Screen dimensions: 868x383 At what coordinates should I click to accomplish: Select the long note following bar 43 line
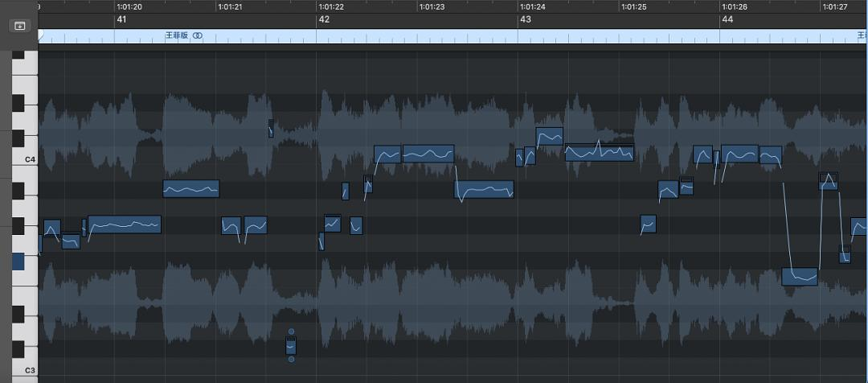tap(599, 152)
